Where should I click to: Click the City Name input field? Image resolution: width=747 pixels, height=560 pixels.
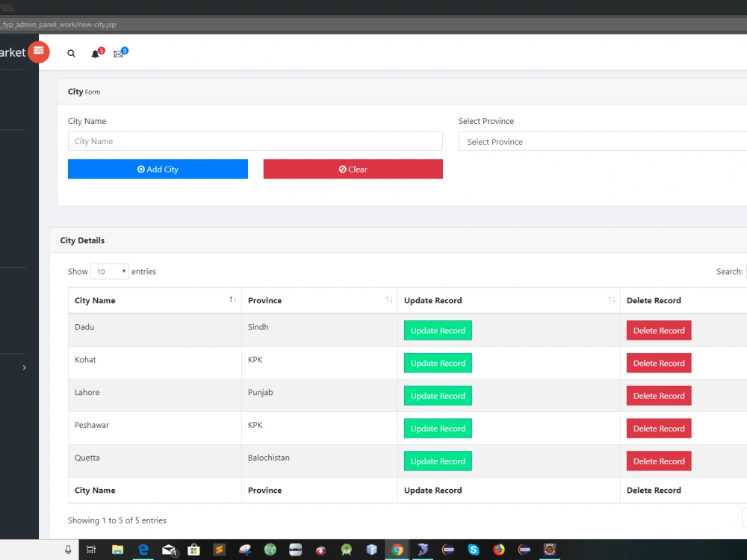(255, 141)
